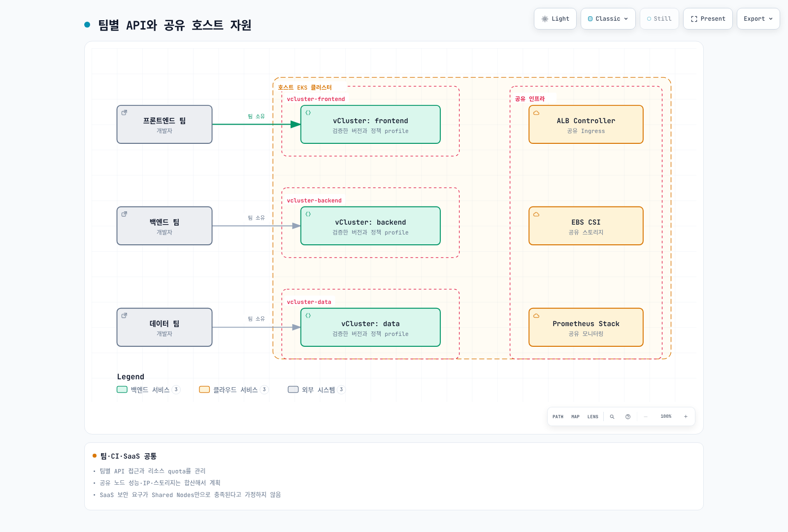The height and width of the screenshot is (532, 788).
Task: Zoom in with the plus icon
Action: click(x=686, y=417)
